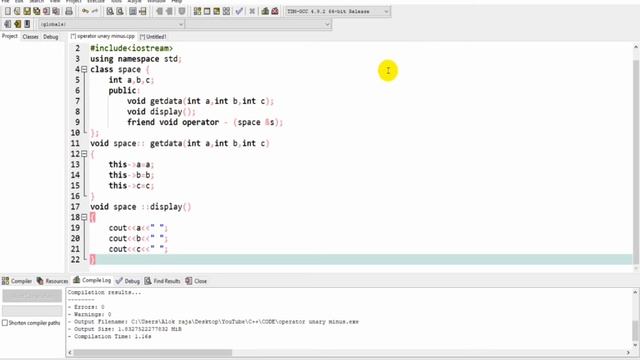Create a new source file from toolbar

[7, 11]
